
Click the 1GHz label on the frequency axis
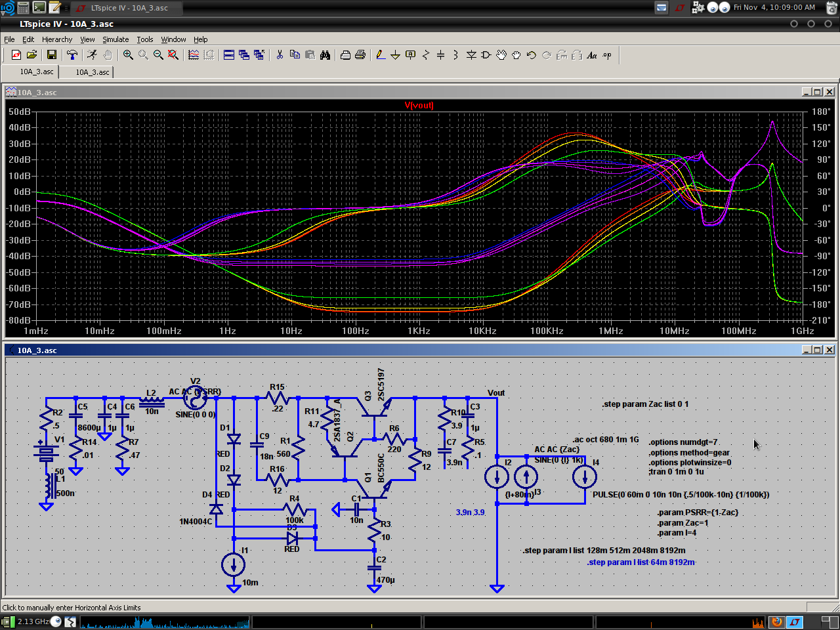[x=803, y=331]
